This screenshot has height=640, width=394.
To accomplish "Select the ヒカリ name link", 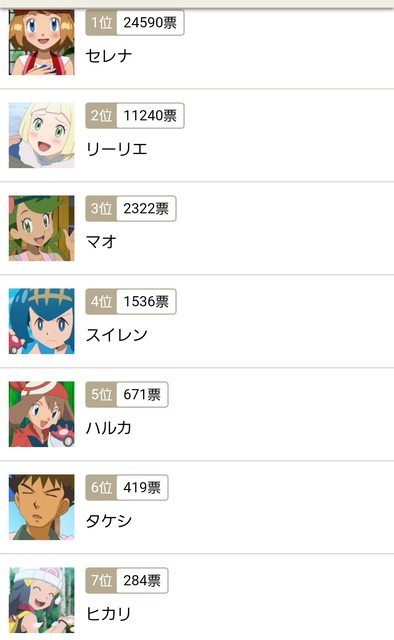I will pos(109,614).
